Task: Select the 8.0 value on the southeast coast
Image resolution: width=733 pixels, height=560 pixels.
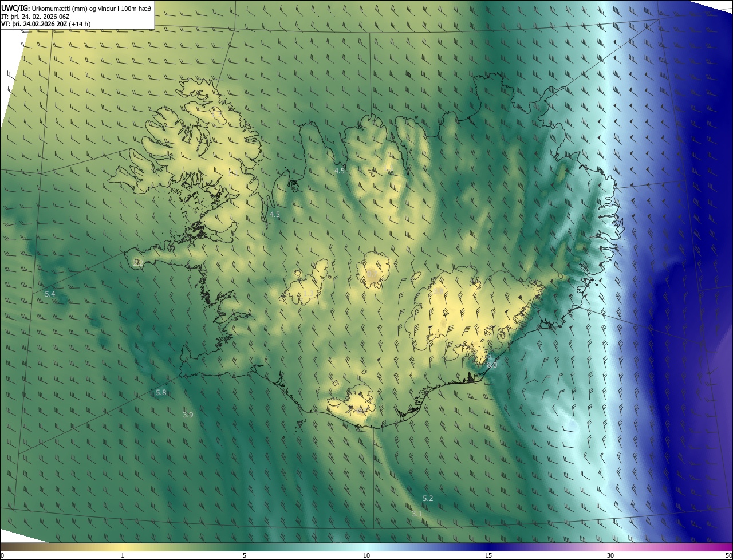Action: click(x=492, y=365)
